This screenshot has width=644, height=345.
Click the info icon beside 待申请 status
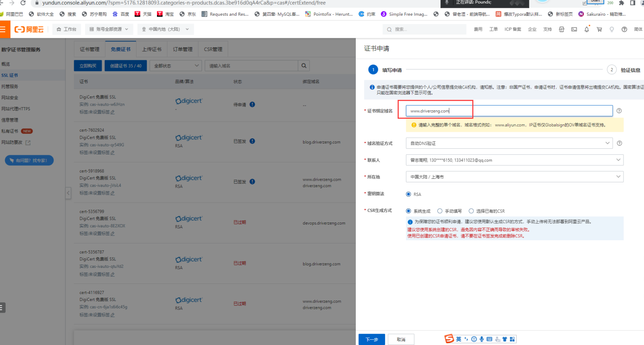[252, 105]
